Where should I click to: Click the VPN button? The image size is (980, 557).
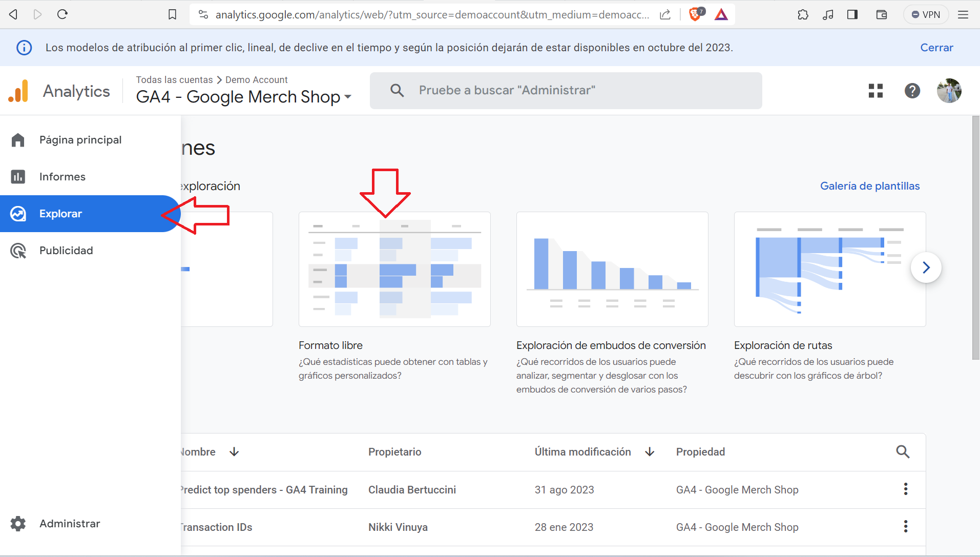point(926,14)
